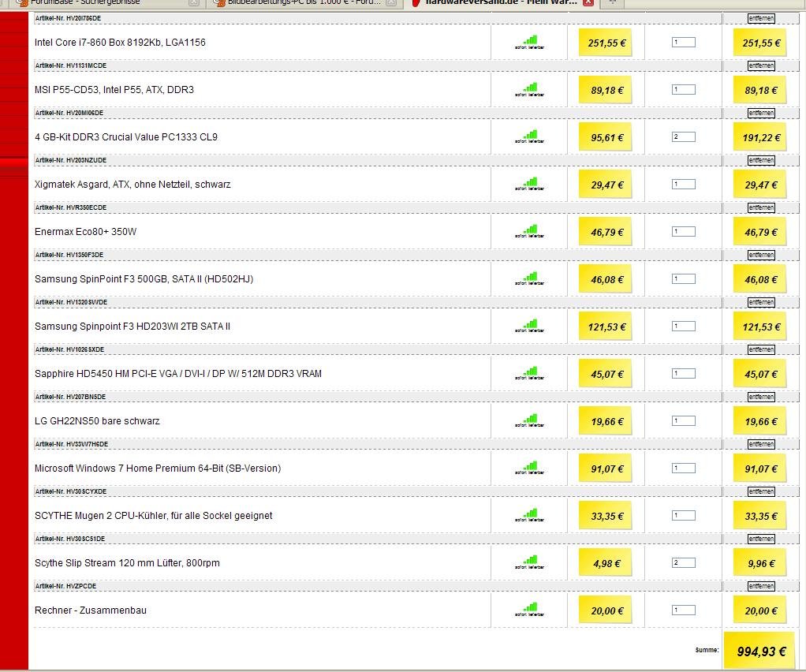Switch to the Forumbase Suchergebnisse tab
806x672 pixels.
pos(107,2)
